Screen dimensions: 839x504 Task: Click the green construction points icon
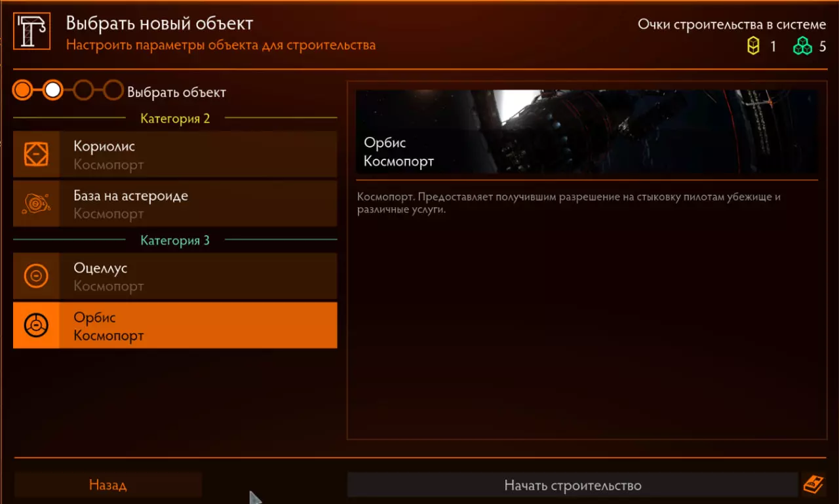click(x=802, y=46)
